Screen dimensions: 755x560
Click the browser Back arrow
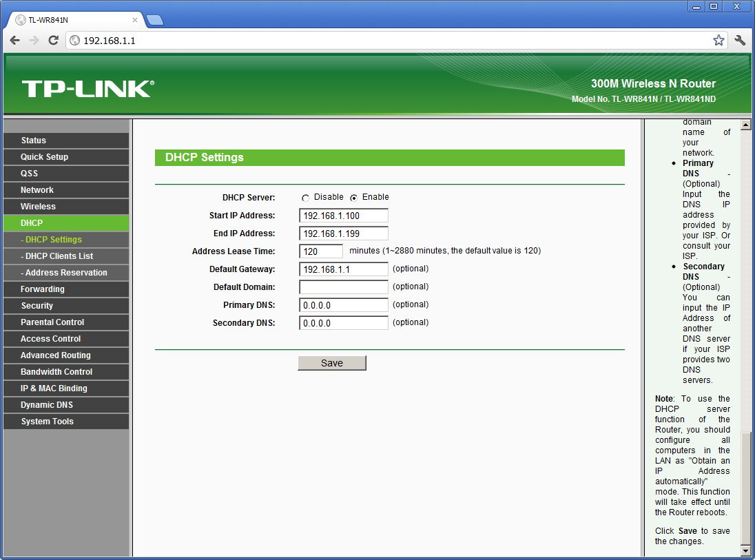tap(15, 41)
